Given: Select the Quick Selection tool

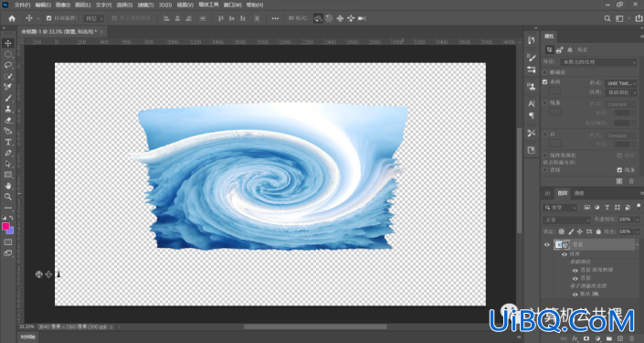Looking at the screenshot, I should tap(8, 76).
